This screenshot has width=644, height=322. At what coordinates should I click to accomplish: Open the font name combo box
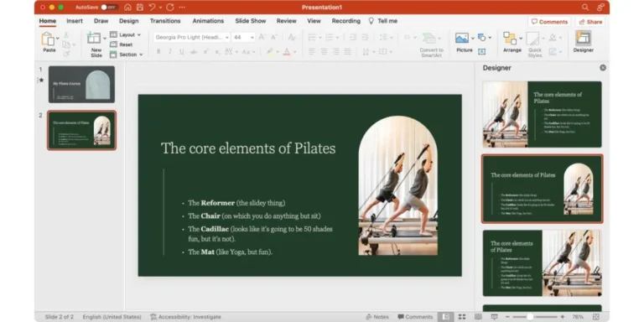point(191,38)
